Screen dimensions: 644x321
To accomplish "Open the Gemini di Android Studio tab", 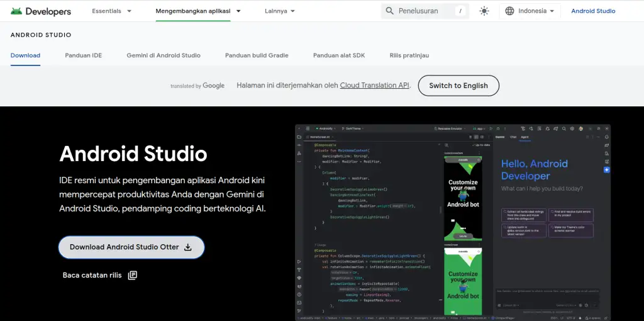I will (164, 55).
